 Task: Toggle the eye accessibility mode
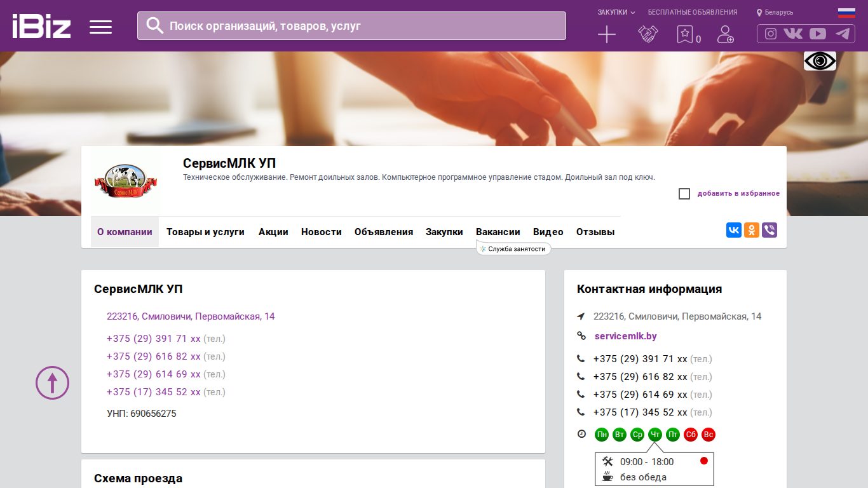[820, 61]
